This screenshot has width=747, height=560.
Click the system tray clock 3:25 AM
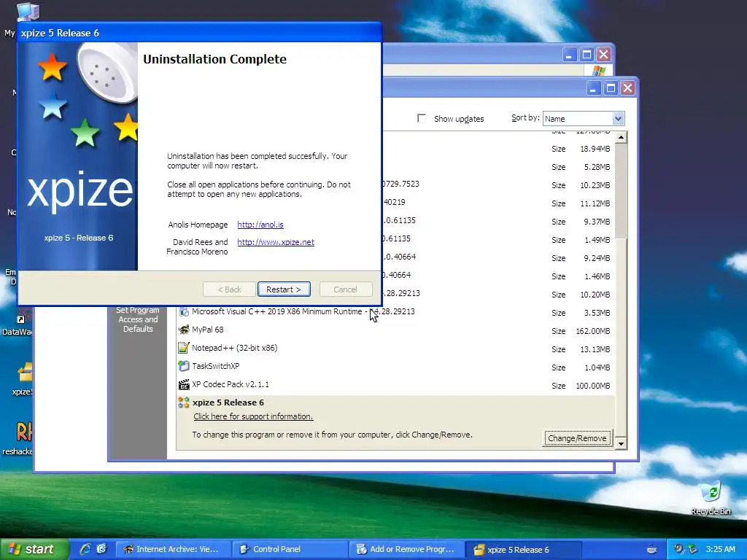[720, 549]
